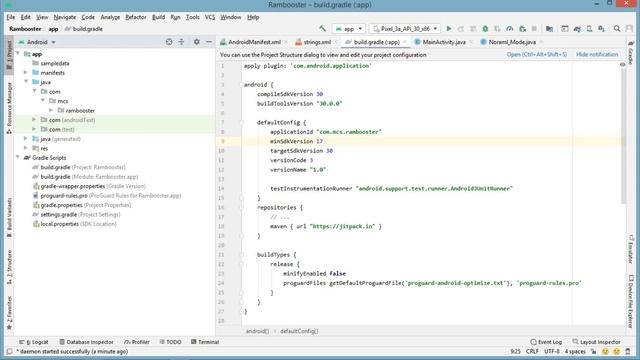Viewport: 640px width, 360px height.
Task: Open Database Inspector tool window
Action: [86, 342]
